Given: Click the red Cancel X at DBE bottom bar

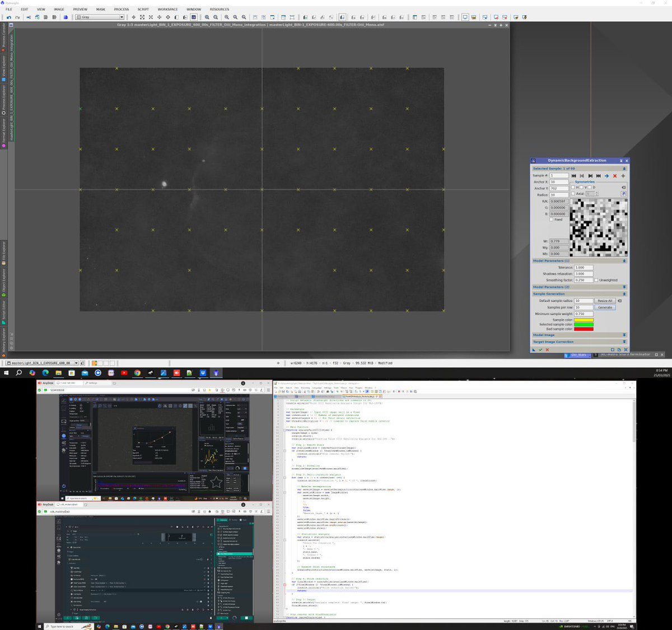Looking at the screenshot, I should 547,349.
